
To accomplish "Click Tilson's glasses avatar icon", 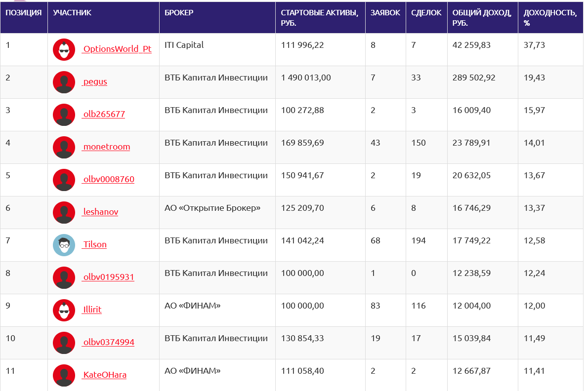I will pyautogui.click(x=64, y=245).
